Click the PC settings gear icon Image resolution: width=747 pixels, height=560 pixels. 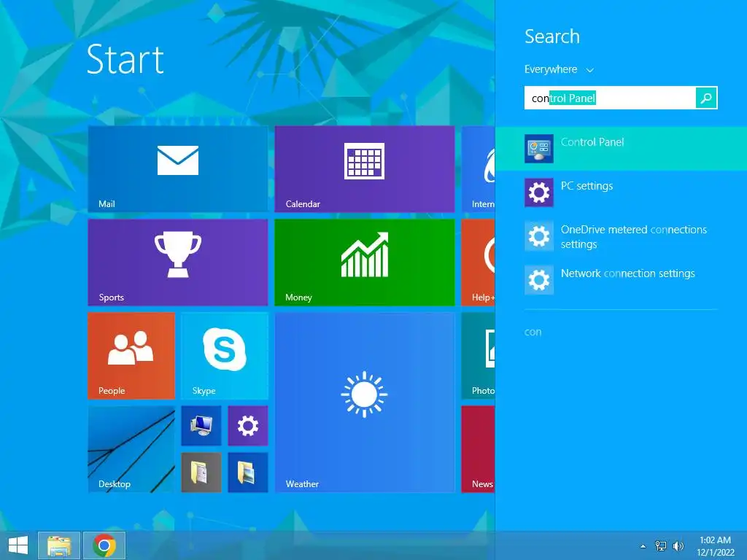click(539, 192)
